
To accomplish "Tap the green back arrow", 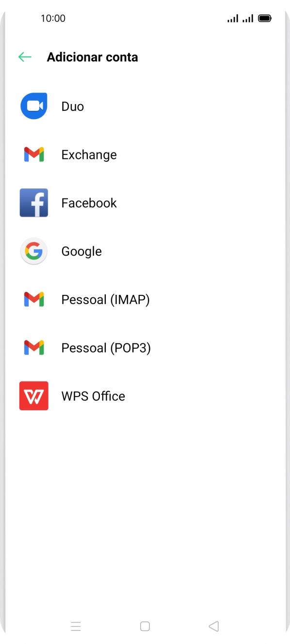I will tap(24, 57).
